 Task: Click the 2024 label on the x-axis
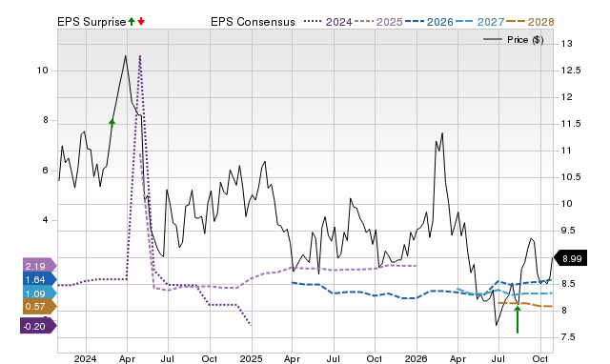(x=85, y=358)
